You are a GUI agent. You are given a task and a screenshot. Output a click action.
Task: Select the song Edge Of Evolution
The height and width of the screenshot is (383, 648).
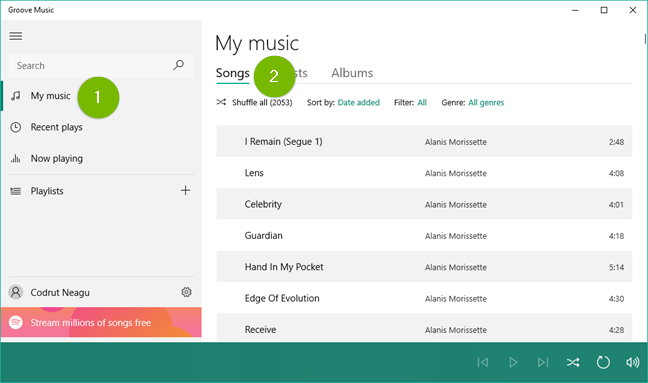click(x=424, y=298)
